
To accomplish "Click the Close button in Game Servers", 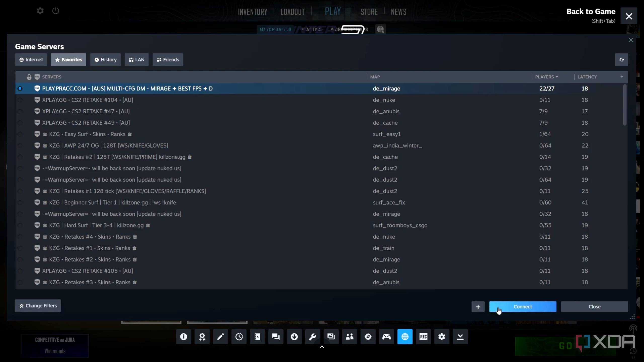I will [594, 307].
